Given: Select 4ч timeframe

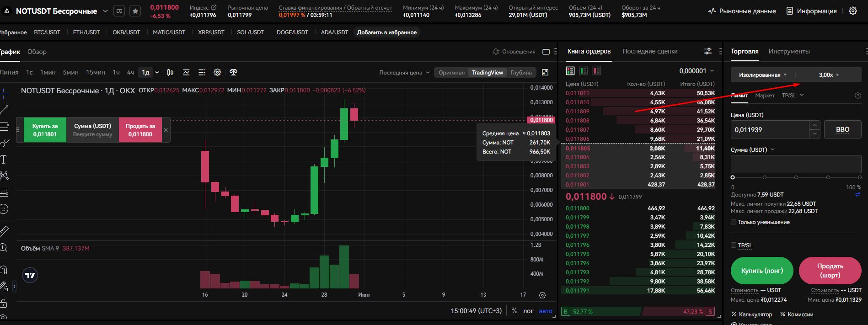Looking at the screenshot, I should (x=130, y=72).
